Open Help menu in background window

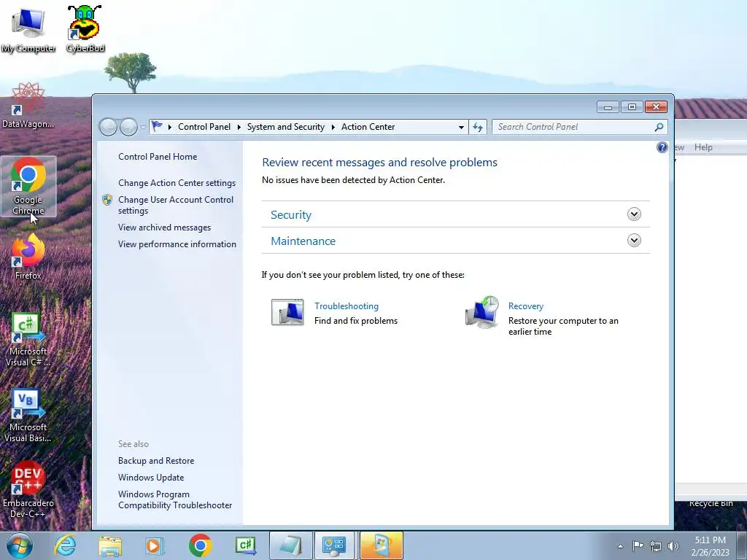[703, 147]
